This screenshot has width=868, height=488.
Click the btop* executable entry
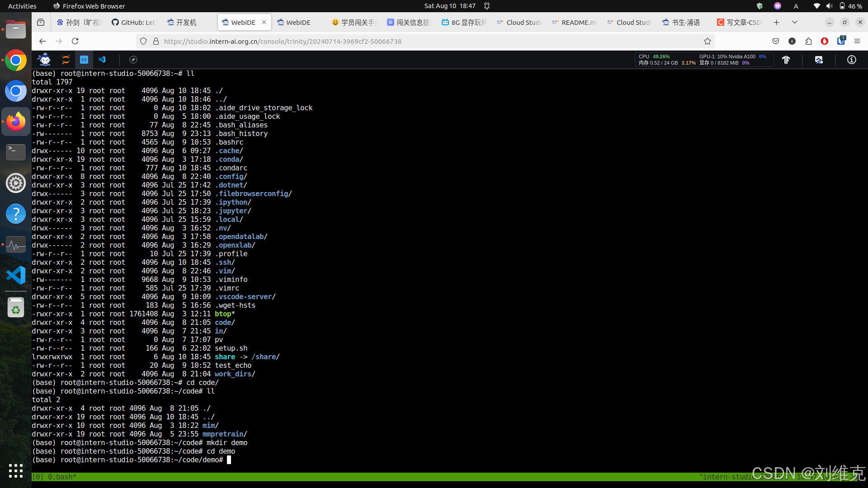coord(225,314)
